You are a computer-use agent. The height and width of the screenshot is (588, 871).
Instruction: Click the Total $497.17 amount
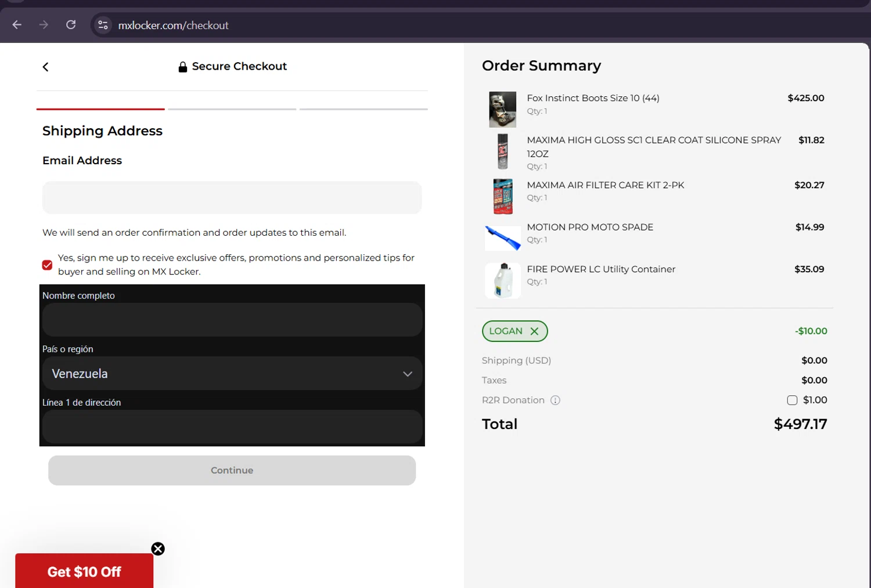(x=800, y=424)
